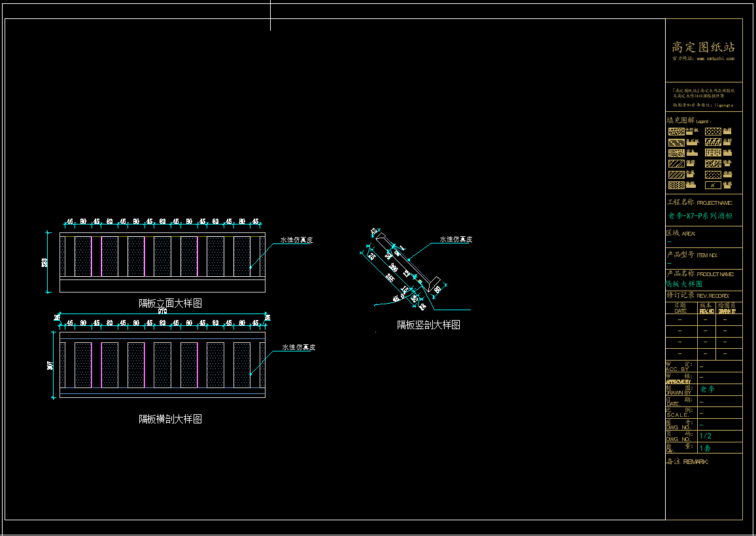Click the page number value 1/2
Image resolution: width=756 pixels, height=536 pixels.
706,436
